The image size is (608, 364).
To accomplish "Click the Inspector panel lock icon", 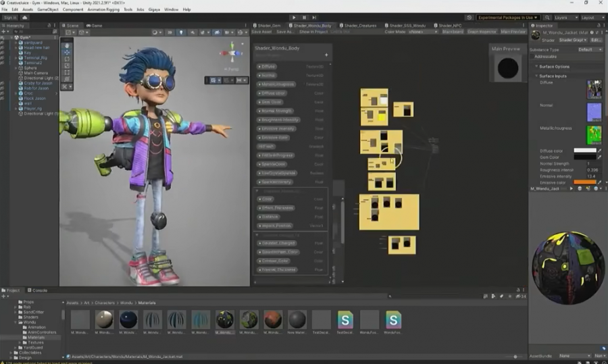I will tap(599, 25).
